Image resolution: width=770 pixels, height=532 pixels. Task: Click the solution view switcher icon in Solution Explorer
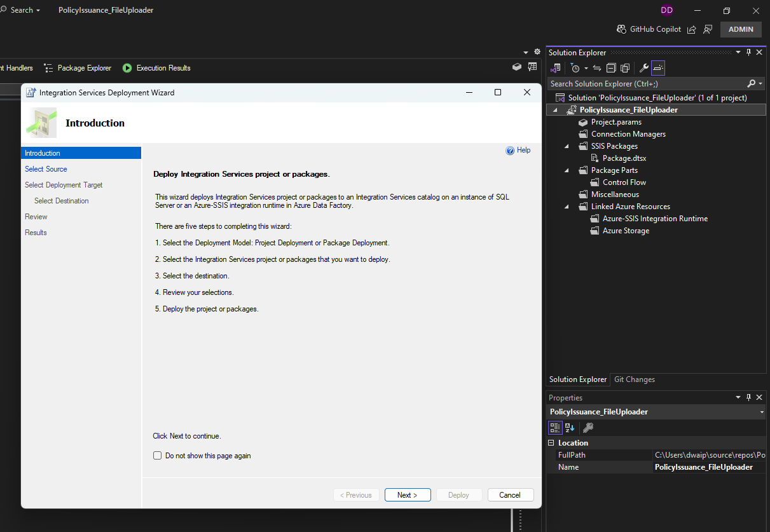coord(556,68)
